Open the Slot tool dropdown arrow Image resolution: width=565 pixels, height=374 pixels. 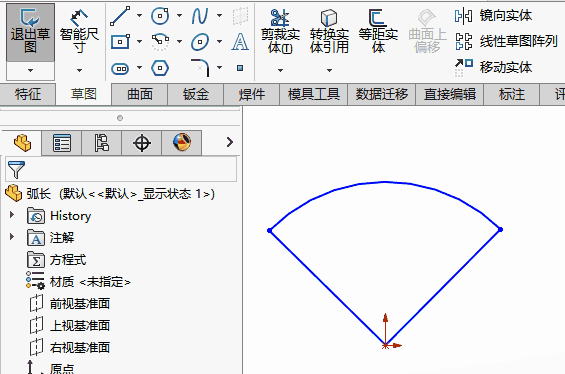(139, 67)
